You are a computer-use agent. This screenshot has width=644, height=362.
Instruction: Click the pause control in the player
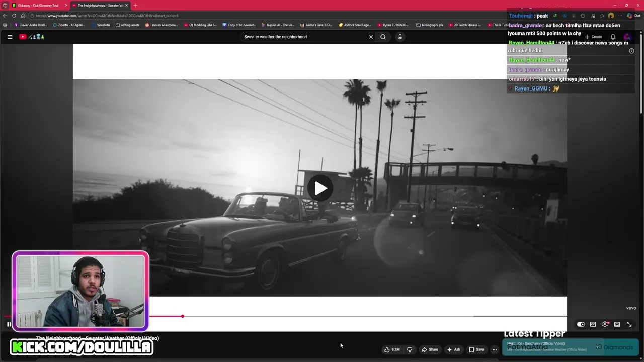(9, 324)
